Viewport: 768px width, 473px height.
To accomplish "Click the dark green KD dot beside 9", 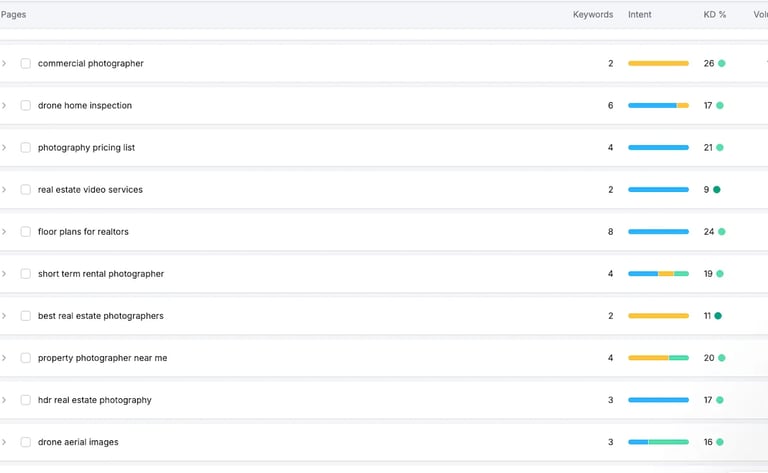I will point(717,189).
